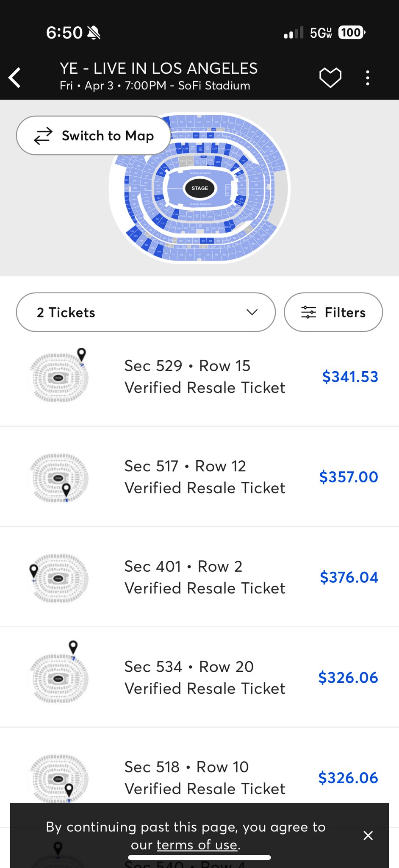Tap the $341.53 price
The height and width of the screenshot is (868, 399).
(350, 377)
